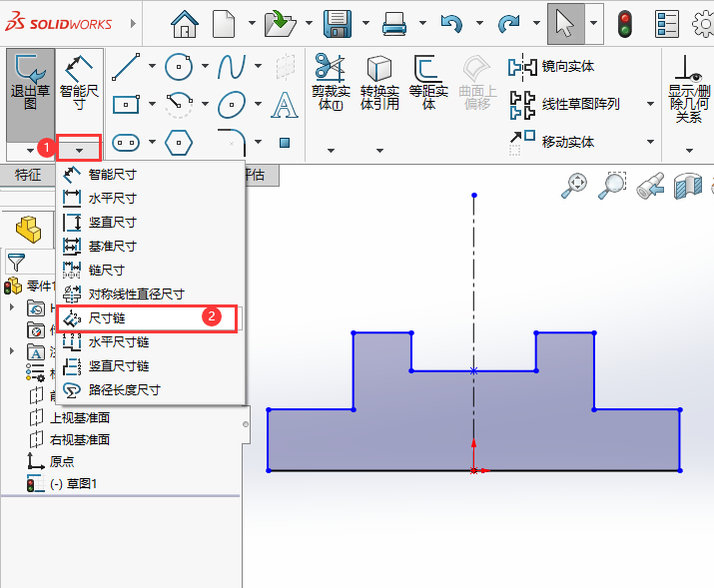714x588 pixels.
Task: Select the Point sketch tool
Action: [x=285, y=143]
